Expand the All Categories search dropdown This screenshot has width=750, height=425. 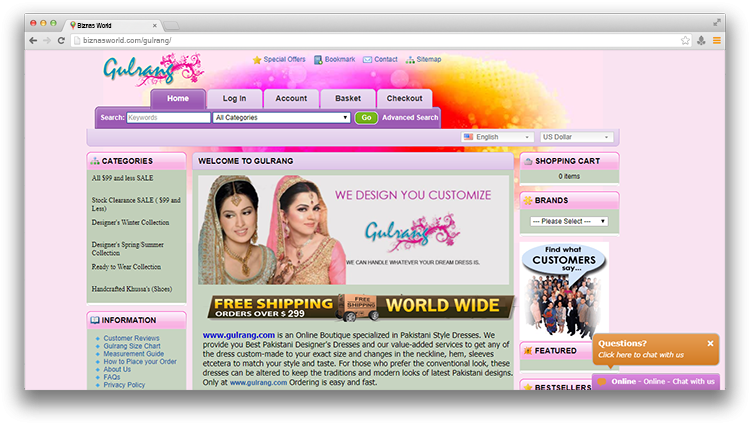tap(282, 118)
